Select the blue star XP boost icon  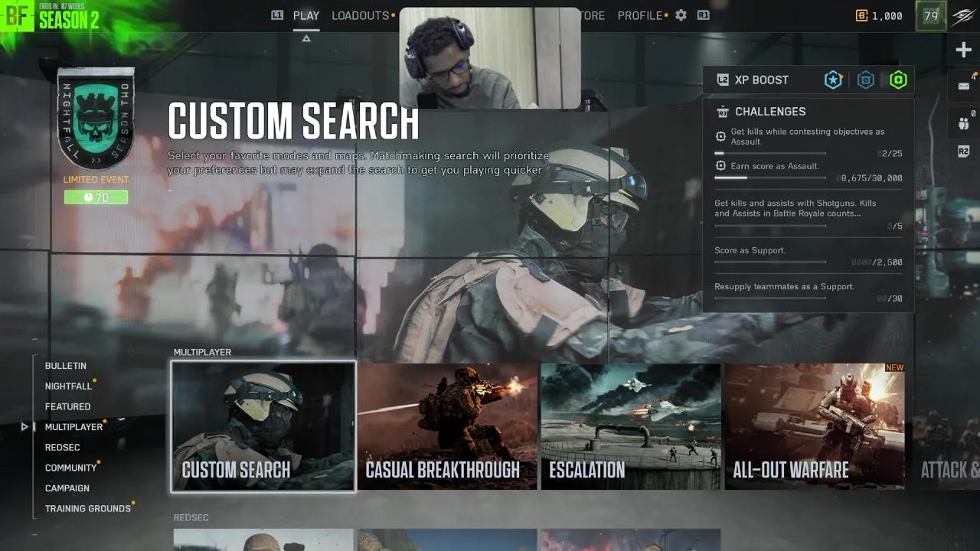click(x=833, y=80)
